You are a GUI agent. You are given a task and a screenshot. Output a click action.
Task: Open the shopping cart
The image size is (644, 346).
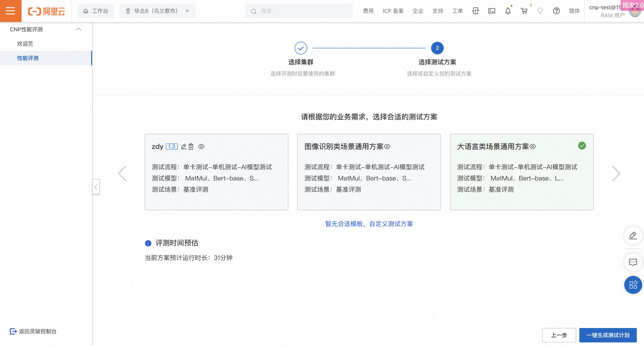click(x=524, y=11)
